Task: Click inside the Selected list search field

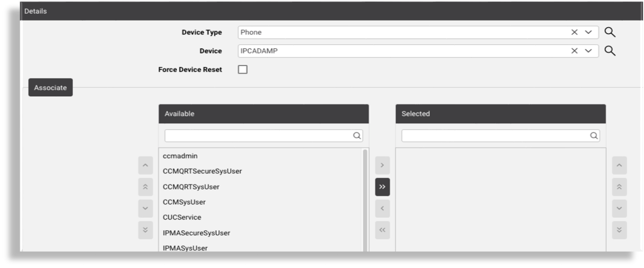Action: (493, 135)
